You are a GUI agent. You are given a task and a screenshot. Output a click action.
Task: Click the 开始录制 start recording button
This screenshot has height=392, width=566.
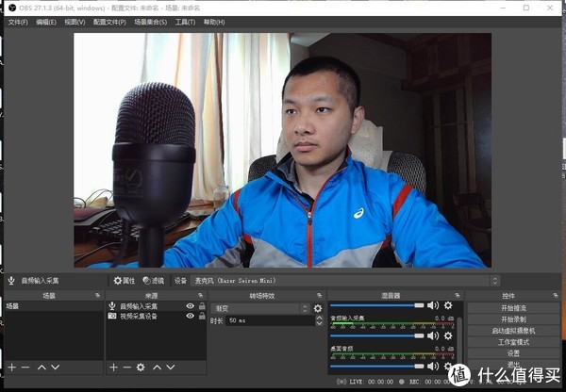pos(513,319)
